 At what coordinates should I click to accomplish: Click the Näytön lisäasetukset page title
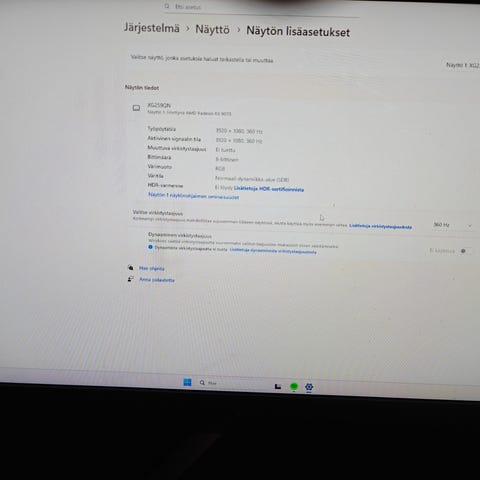298,31
